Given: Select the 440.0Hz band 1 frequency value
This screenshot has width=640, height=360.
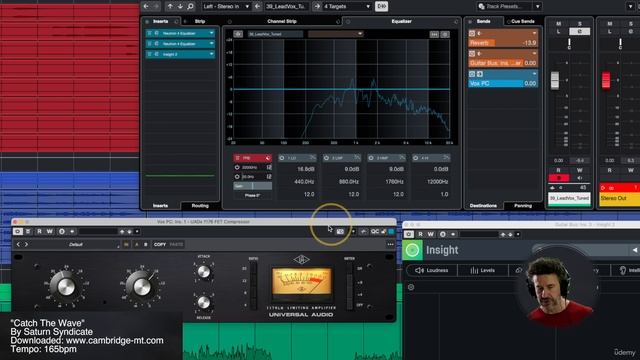Looking at the screenshot, I should pos(304,182).
